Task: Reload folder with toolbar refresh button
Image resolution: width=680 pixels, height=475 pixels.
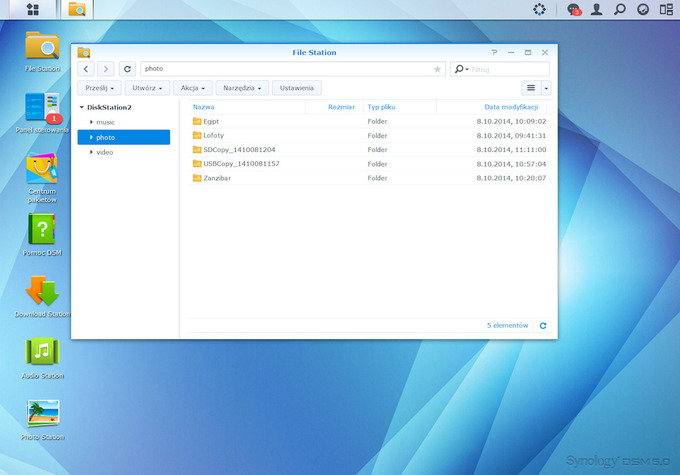Action: point(127,69)
